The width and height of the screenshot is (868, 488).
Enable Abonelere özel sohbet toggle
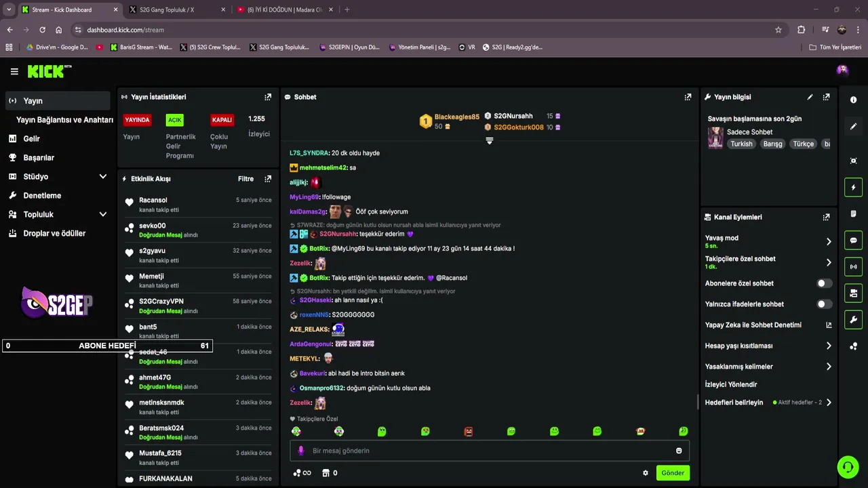824,283
